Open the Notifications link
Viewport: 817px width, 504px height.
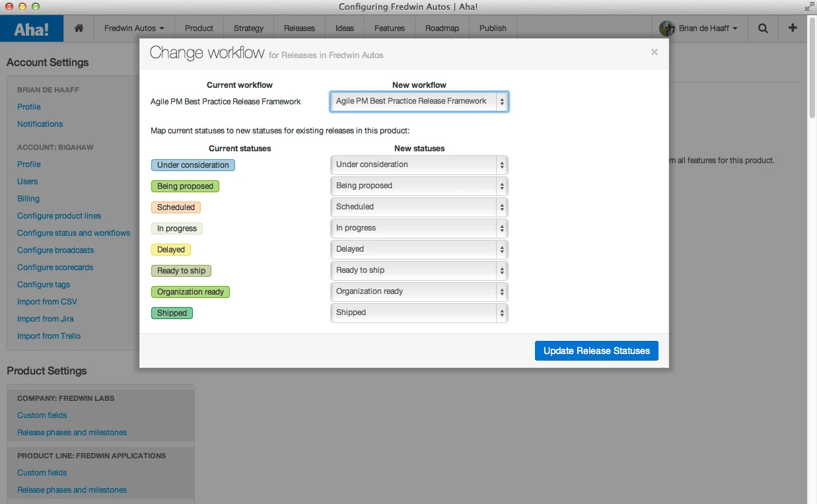click(x=40, y=124)
